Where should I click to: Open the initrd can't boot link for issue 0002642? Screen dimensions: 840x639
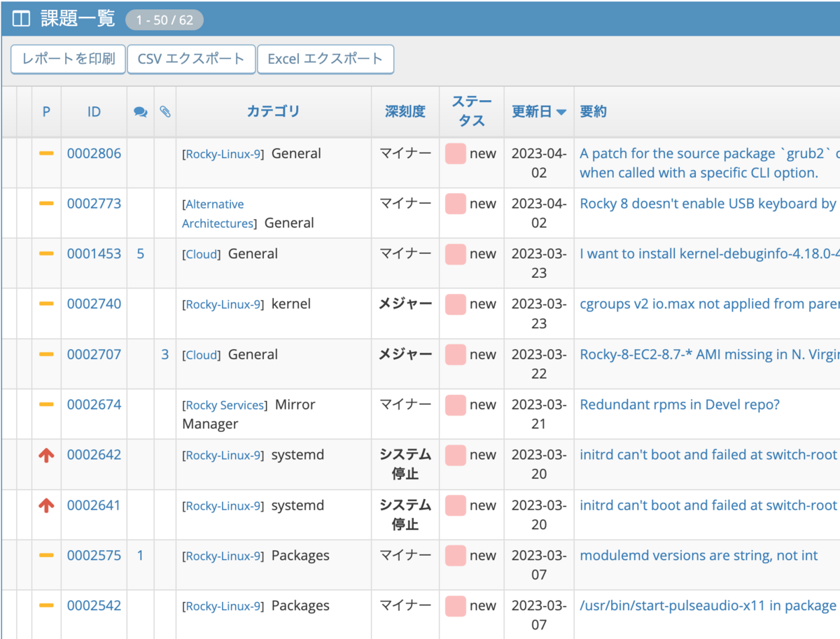click(708, 455)
